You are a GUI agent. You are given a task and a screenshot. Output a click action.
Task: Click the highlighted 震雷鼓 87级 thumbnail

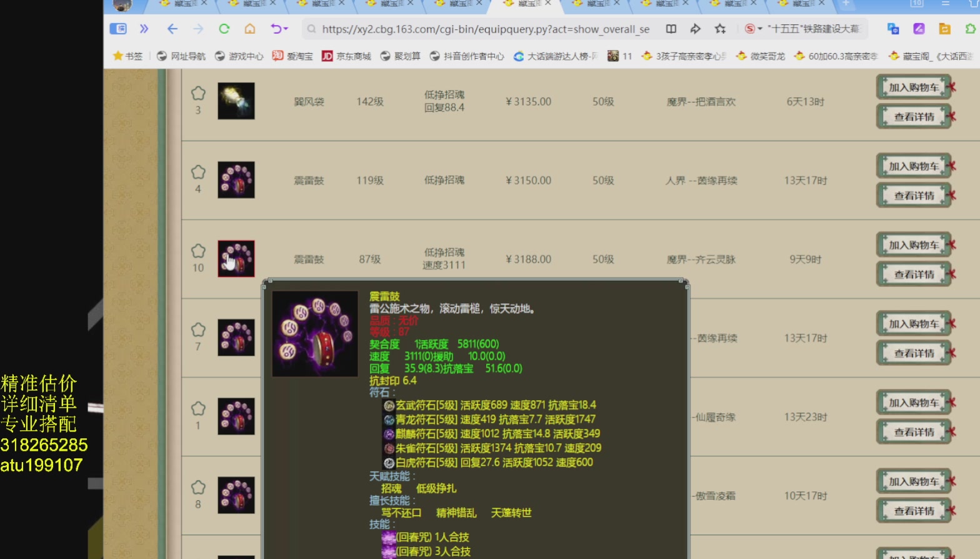pyautogui.click(x=236, y=258)
